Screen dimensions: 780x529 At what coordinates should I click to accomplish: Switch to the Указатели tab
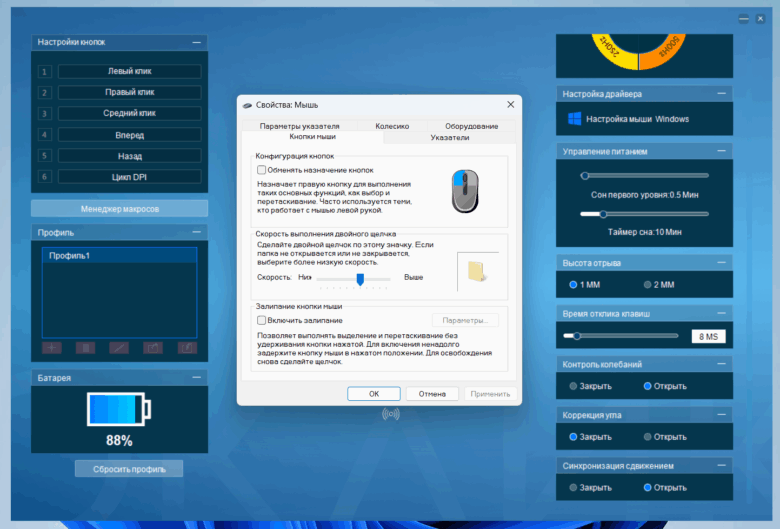(450, 138)
